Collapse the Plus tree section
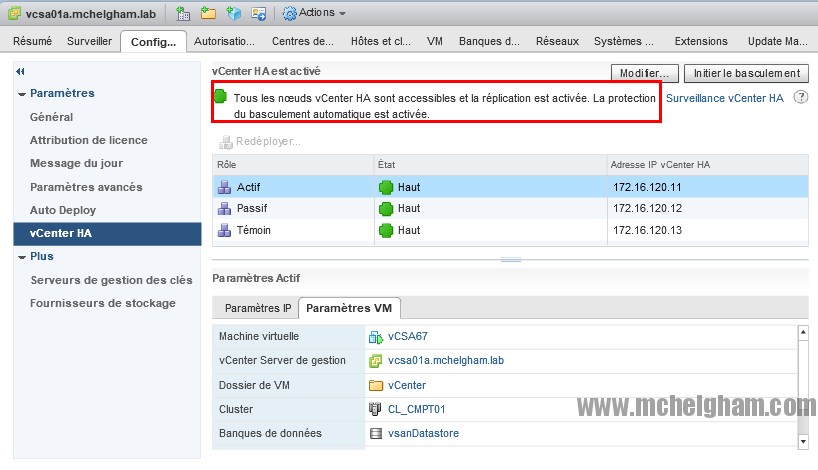The width and height of the screenshot is (818, 470). [22, 257]
